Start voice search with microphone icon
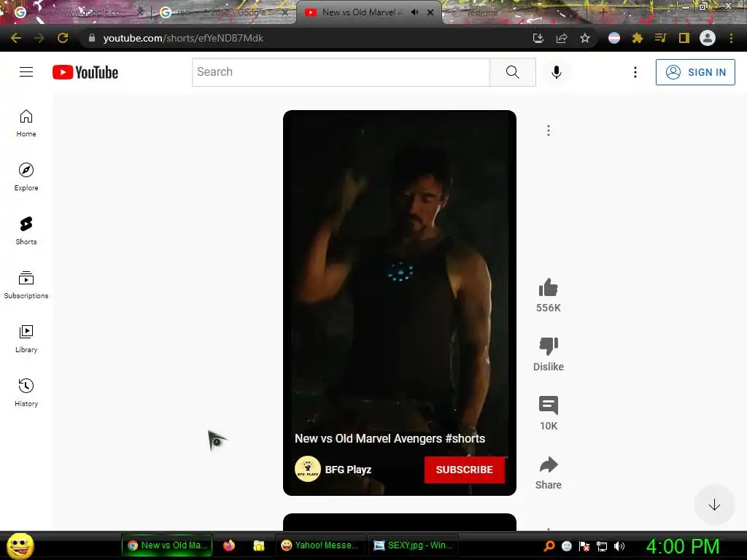747x560 pixels. 556,72
